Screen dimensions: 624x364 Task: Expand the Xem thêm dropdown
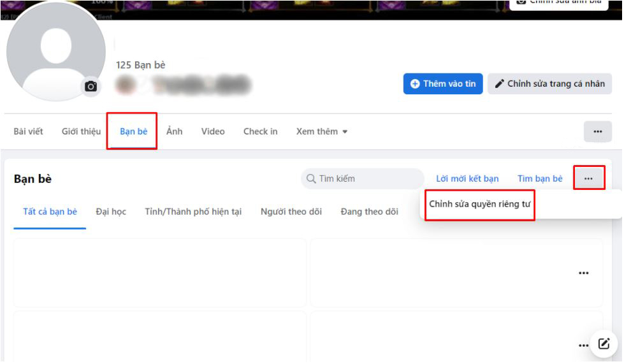(x=322, y=131)
